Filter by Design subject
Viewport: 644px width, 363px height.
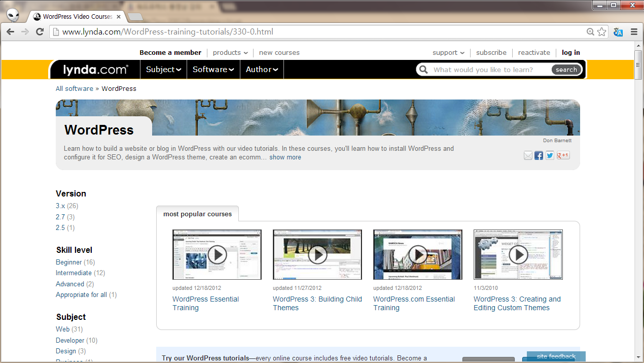tap(66, 351)
